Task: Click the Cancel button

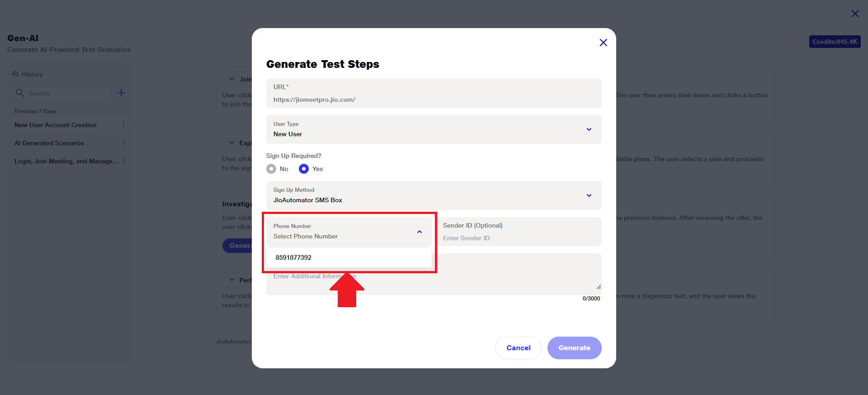Action: click(x=518, y=348)
